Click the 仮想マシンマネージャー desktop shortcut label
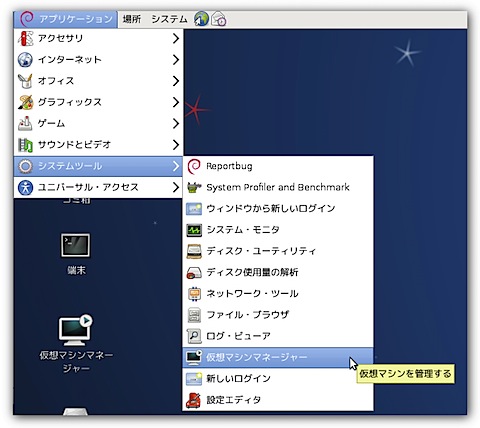 [x=76, y=362]
